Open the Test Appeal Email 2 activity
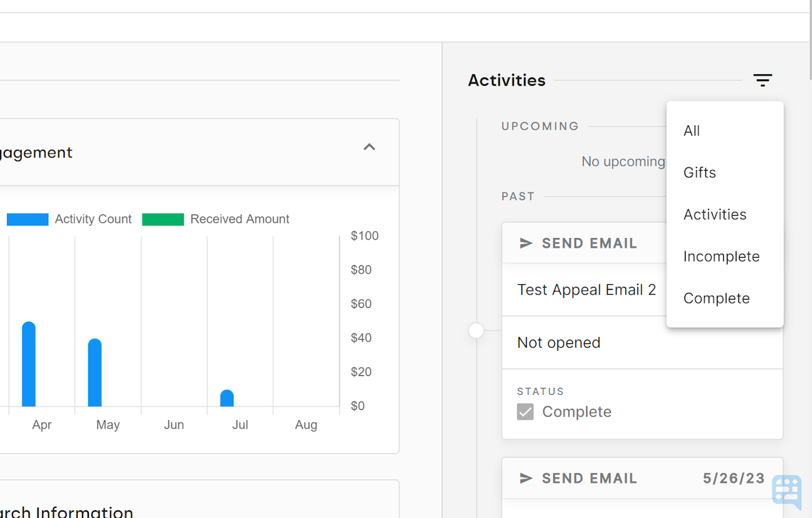The image size is (812, 518). (586, 290)
